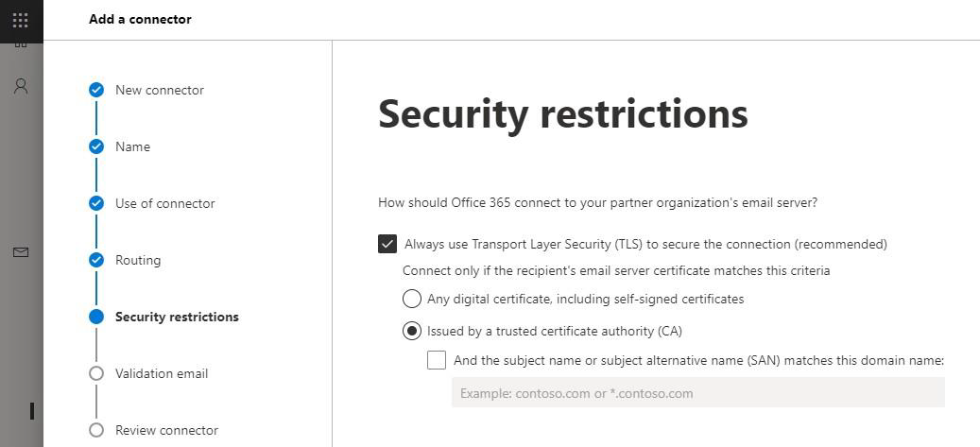980x447 pixels.
Task: Enable subject name or SAN match checkbox
Action: tap(437, 359)
